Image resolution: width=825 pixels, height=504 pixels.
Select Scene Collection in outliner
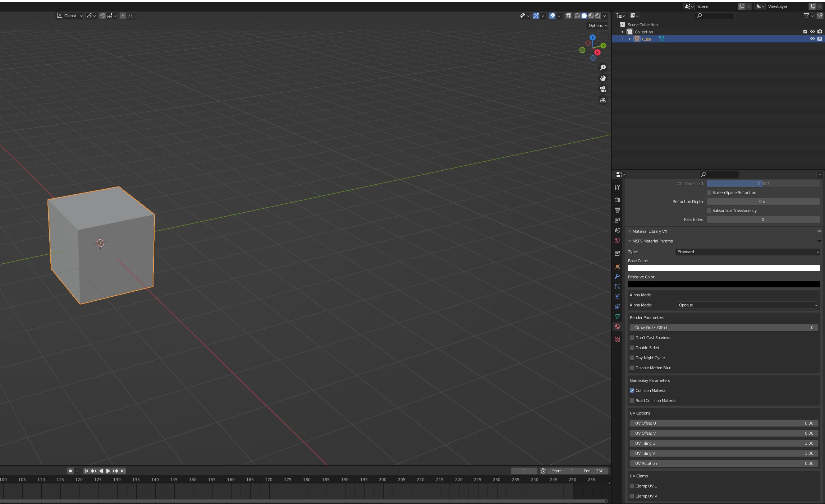[x=642, y=25]
